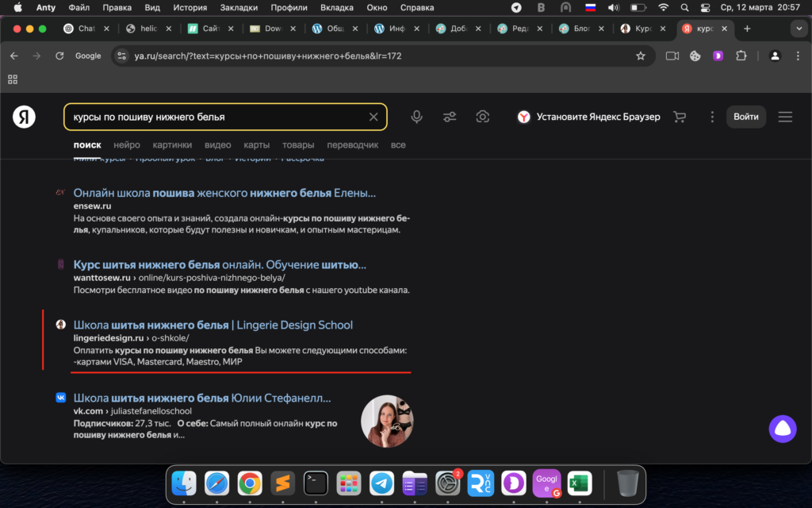The image size is (812, 508).
Task: Click the Войти login button
Action: pos(745,117)
